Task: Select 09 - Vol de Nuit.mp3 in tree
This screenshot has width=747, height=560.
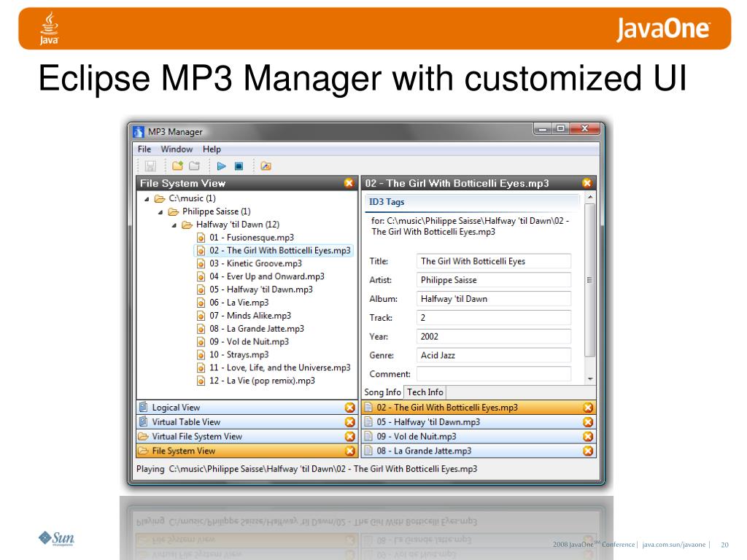Action: [x=249, y=341]
